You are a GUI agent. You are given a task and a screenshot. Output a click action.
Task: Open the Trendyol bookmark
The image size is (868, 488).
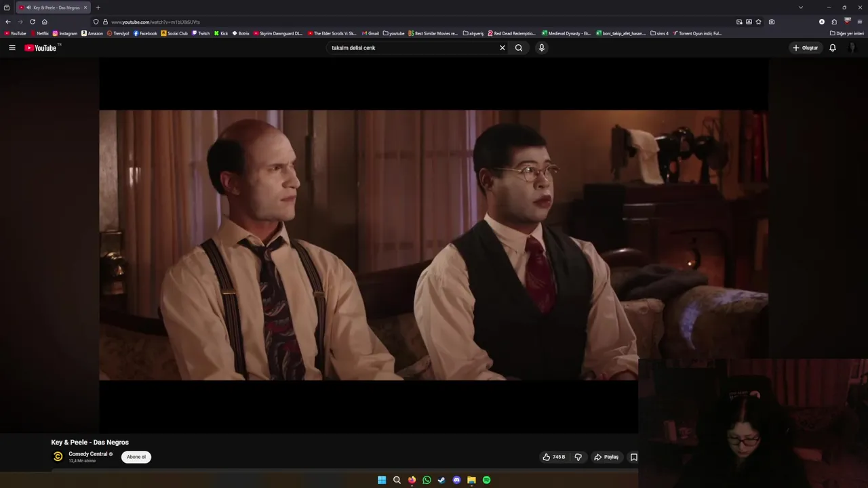pyautogui.click(x=118, y=33)
